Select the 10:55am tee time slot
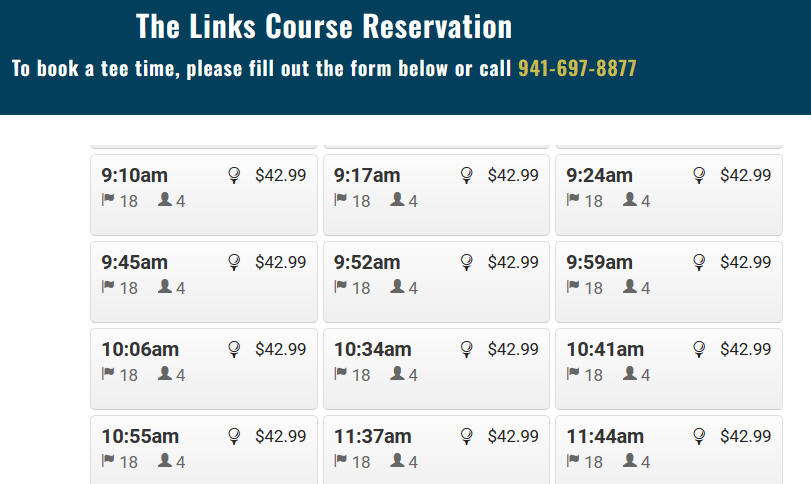811x484 pixels. (204, 450)
